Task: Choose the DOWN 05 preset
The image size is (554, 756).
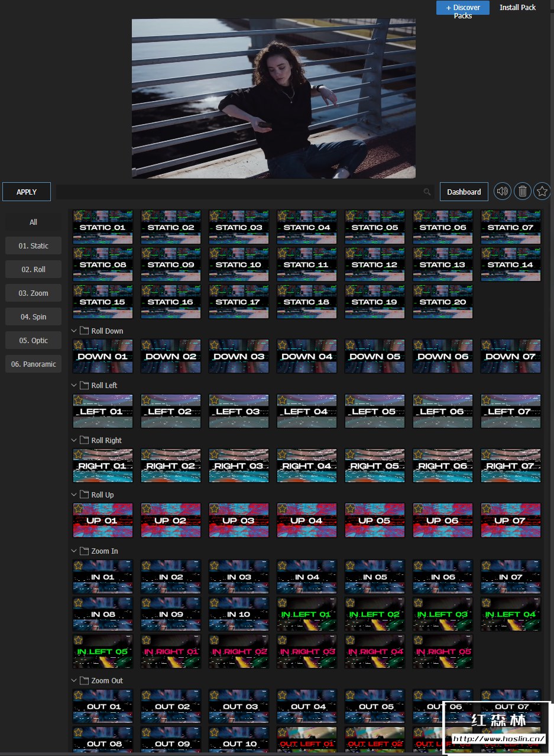Action: tap(375, 356)
